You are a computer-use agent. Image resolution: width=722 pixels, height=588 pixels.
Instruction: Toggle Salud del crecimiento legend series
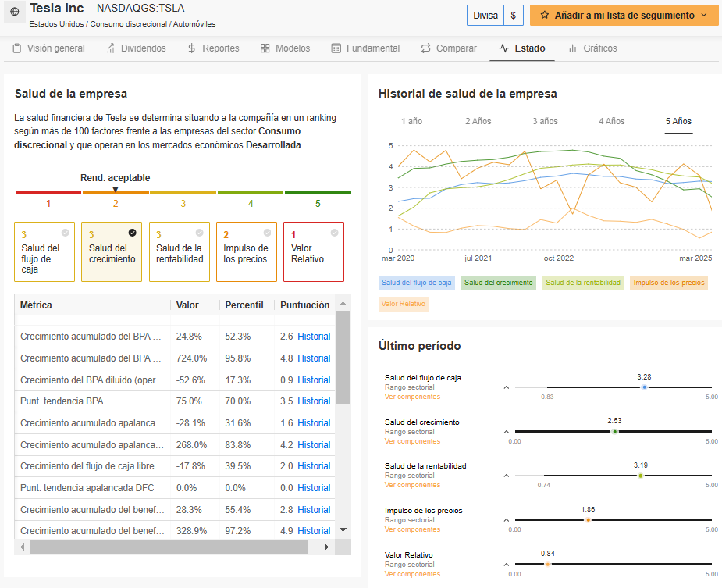499,283
